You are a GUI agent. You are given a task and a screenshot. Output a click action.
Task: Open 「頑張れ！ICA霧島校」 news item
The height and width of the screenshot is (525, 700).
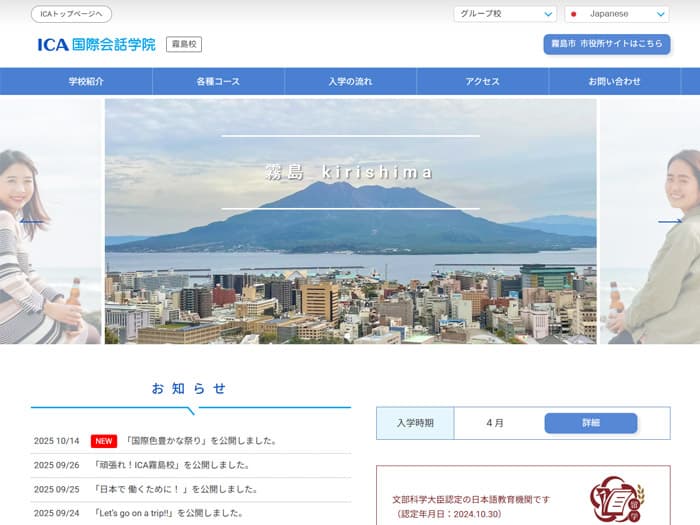click(x=171, y=465)
